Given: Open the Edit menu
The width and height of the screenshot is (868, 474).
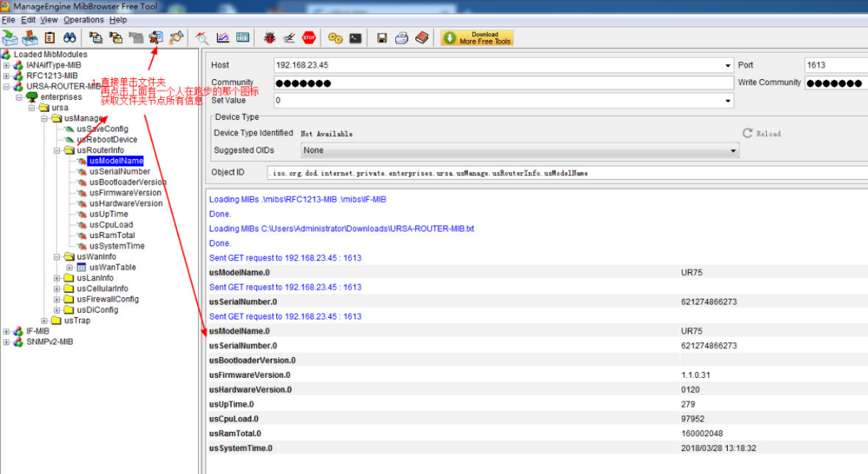Looking at the screenshot, I should pos(28,20).
